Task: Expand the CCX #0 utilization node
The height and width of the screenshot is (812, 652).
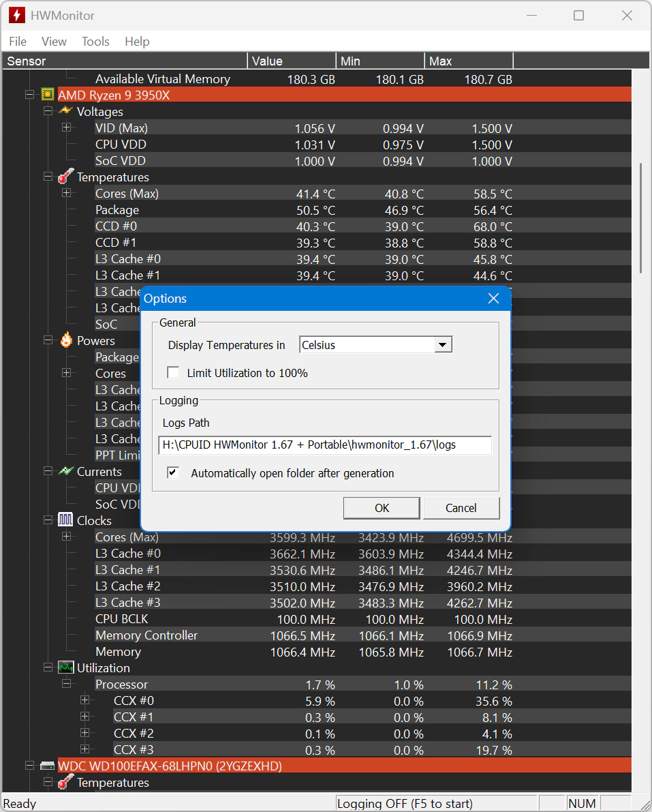Action: pos(85,700)
